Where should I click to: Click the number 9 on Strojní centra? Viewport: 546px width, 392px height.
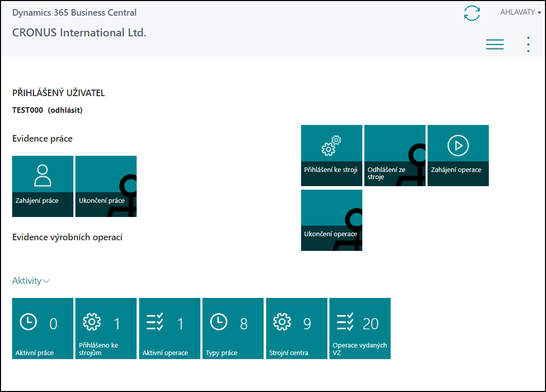pyautogui.click(x=307, y=324)
